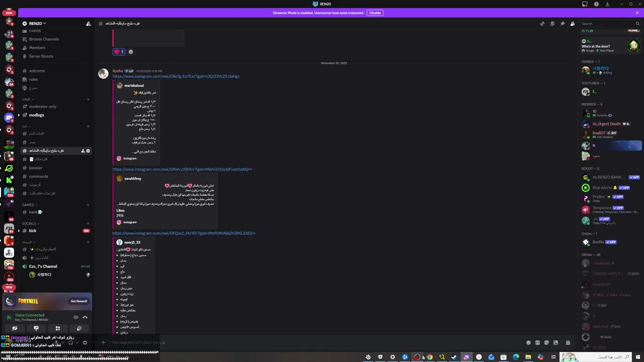Open Aysha's profile from the message avatar
Image resolution: width=644 pixels, height=362 pixels.
[103, 74]
